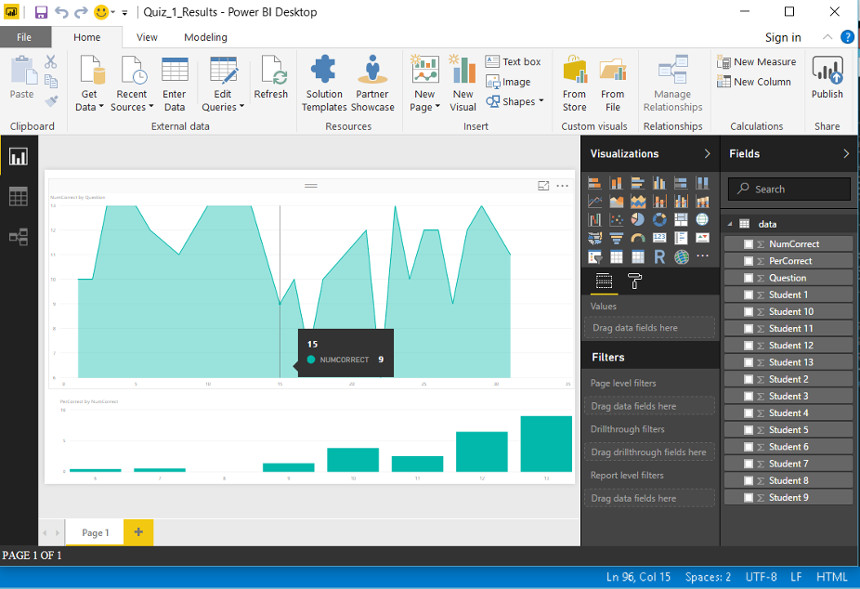Choose the Funnel visualization

coord(616,238)
